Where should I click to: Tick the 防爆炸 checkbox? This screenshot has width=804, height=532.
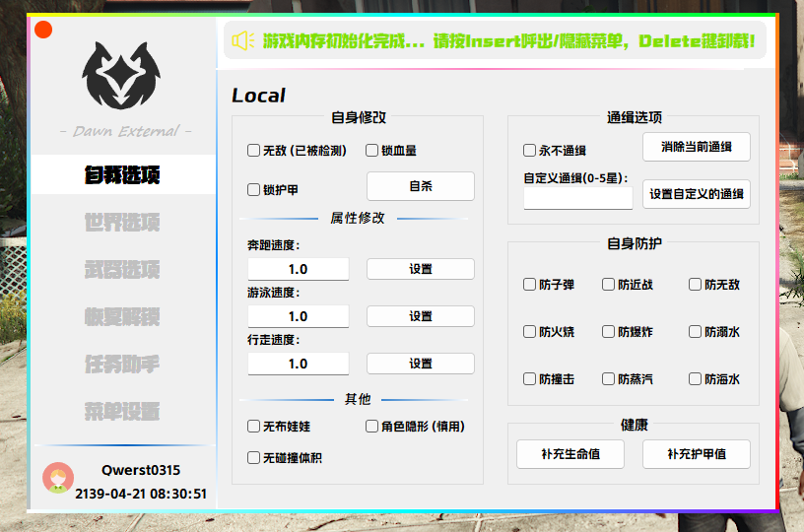[609, 332]
